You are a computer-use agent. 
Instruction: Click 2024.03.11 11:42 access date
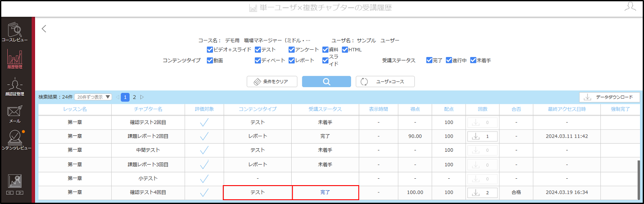(567, 136)
